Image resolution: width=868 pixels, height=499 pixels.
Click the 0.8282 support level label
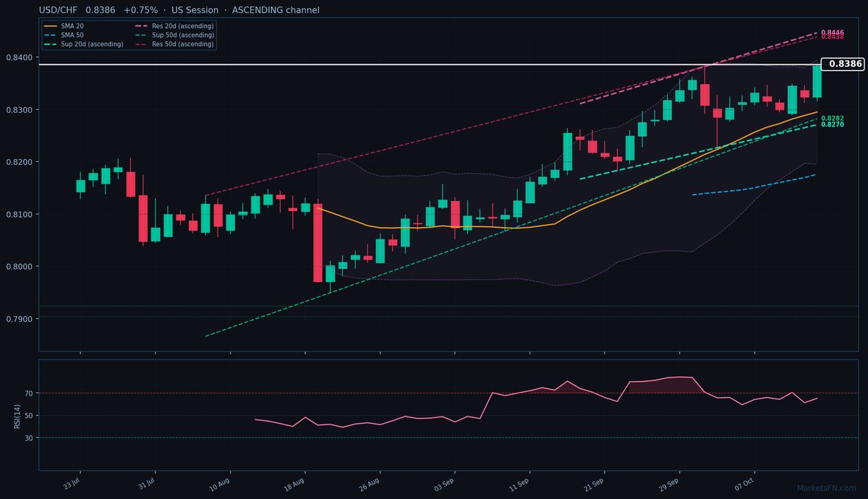[x=833, y=119]
